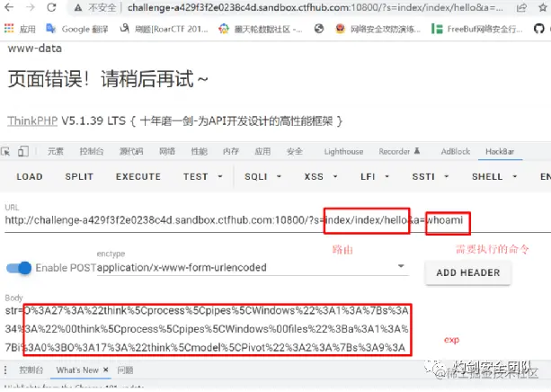
Task: Expand the XSS dropdown menu
Action: 321,176
